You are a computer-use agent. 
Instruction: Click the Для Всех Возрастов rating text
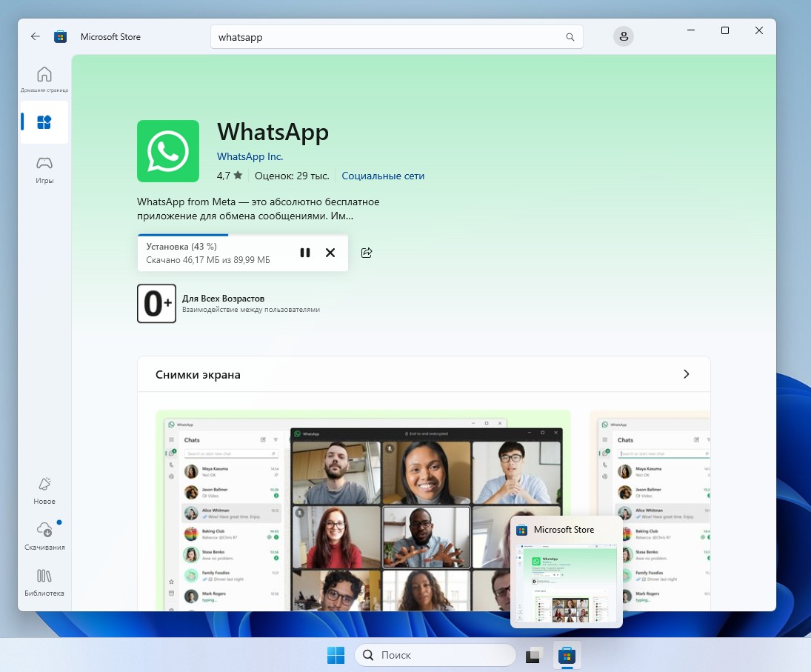point(224,299)
